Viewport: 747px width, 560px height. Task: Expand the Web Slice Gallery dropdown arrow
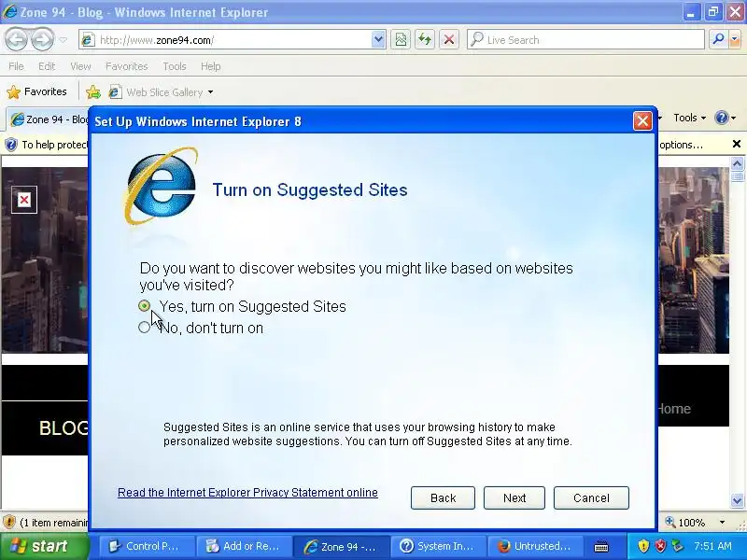pyautogui.click(x=210, y=92)
